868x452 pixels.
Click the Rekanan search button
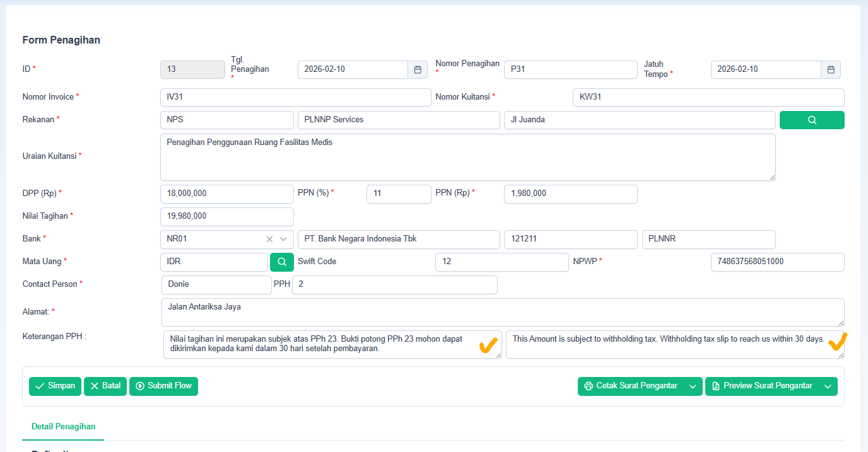(812, 120)
